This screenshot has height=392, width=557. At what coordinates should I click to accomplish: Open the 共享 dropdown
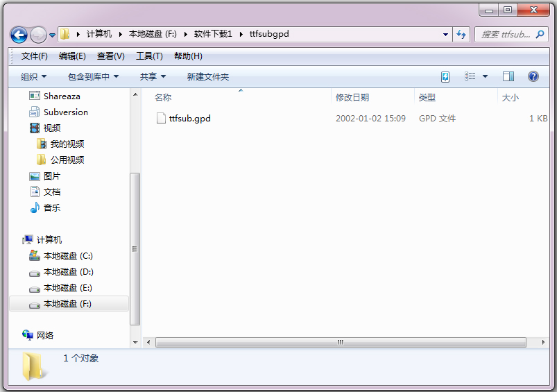click(x=153, y=77)
